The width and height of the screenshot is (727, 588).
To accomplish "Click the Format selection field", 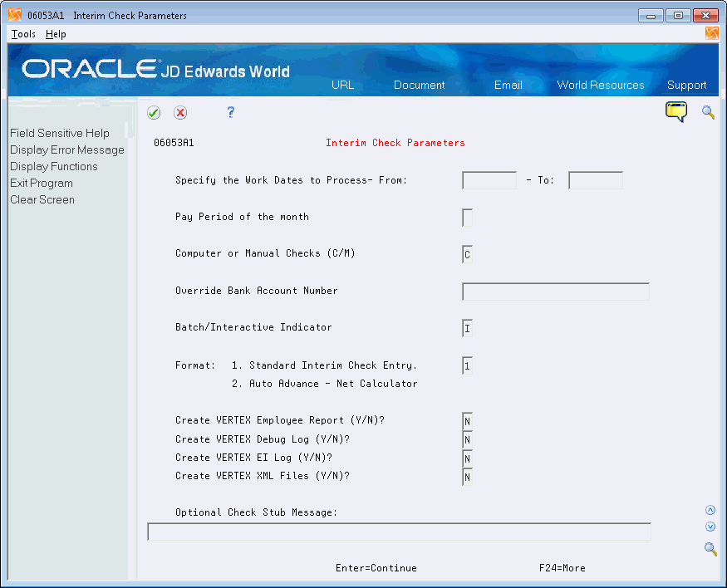I will tap(467, 365).
